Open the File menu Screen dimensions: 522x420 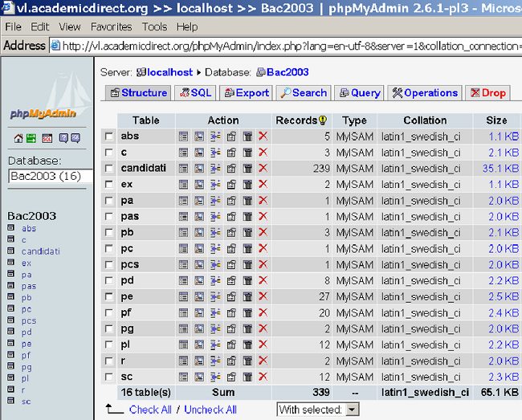click(14, 27)
